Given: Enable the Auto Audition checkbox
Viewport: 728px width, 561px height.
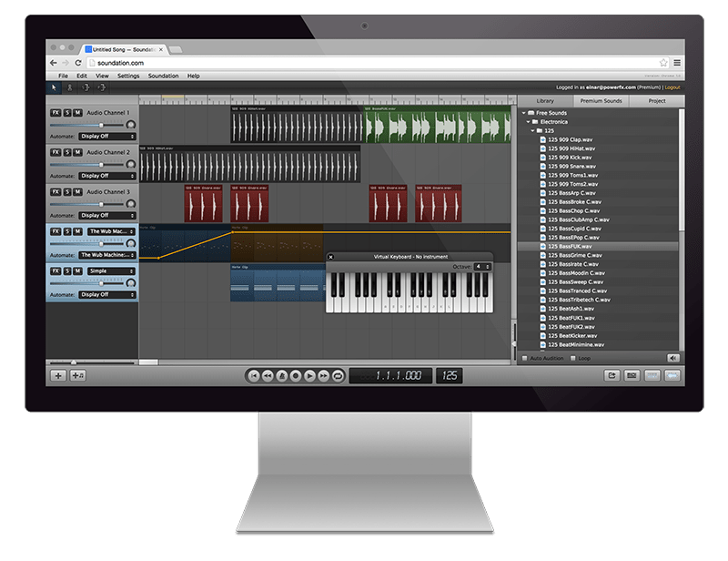Looking at the screenshot, I should tap(525, 358).
